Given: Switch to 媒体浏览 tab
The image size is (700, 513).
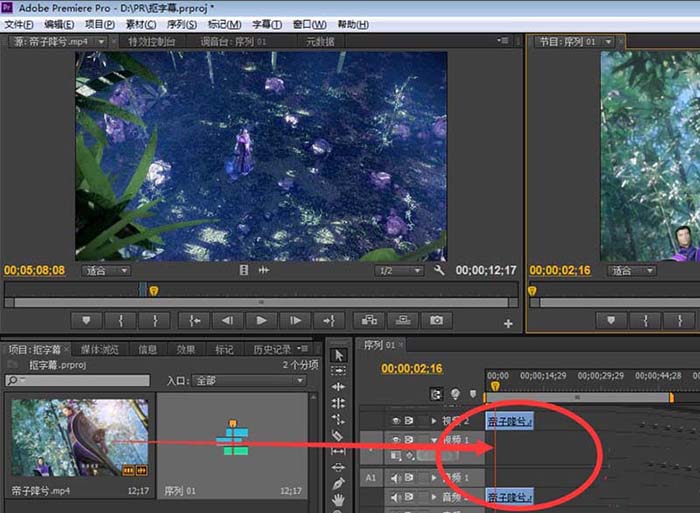Looking at the screenshot, I should (x=100, y=350).
